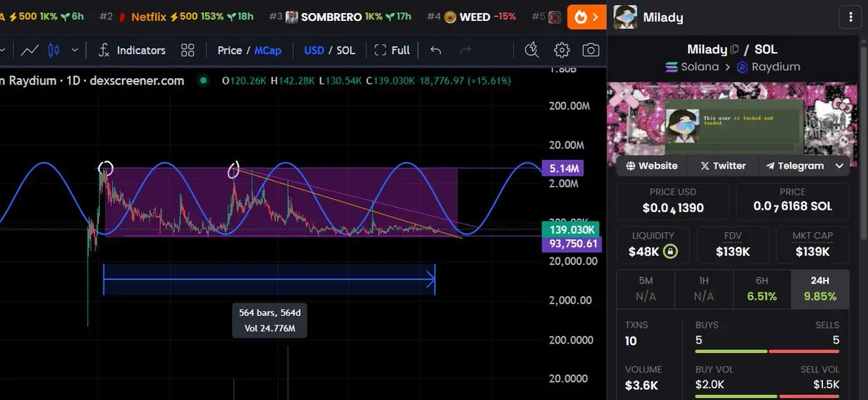
Task: Click the Netflix token logo icon
Action: tap(123, 17)
